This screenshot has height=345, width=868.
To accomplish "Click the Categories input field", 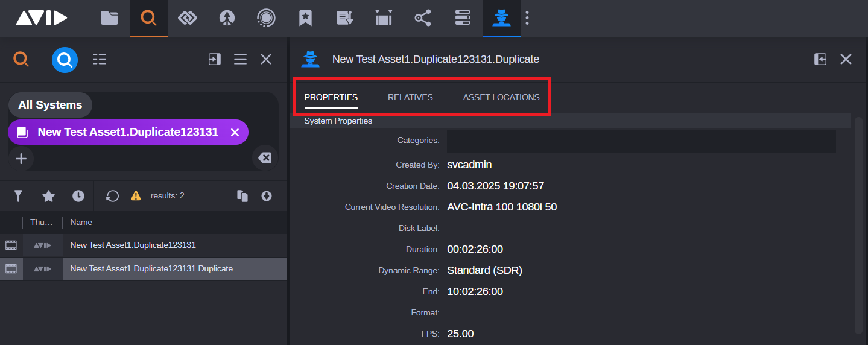I will click(x=641, y=141).
